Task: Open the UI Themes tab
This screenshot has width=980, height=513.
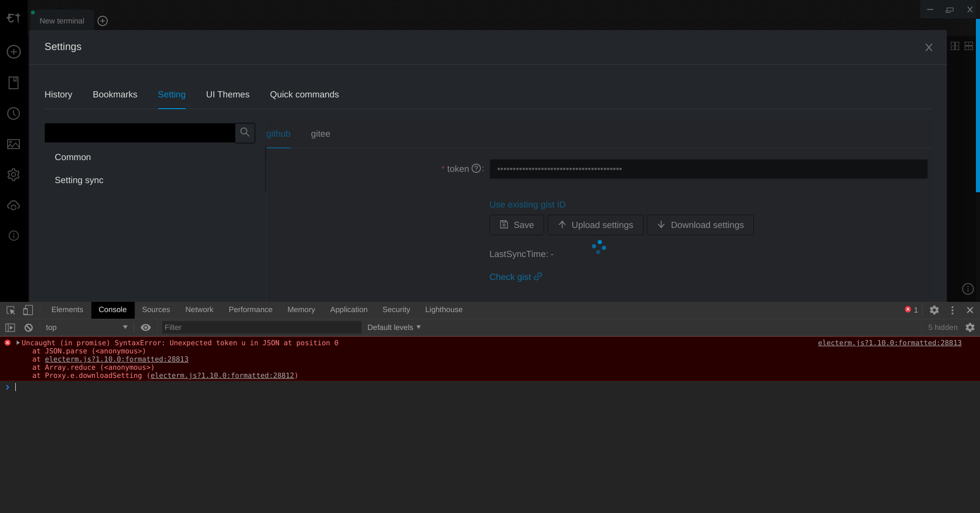Action: 228,95
